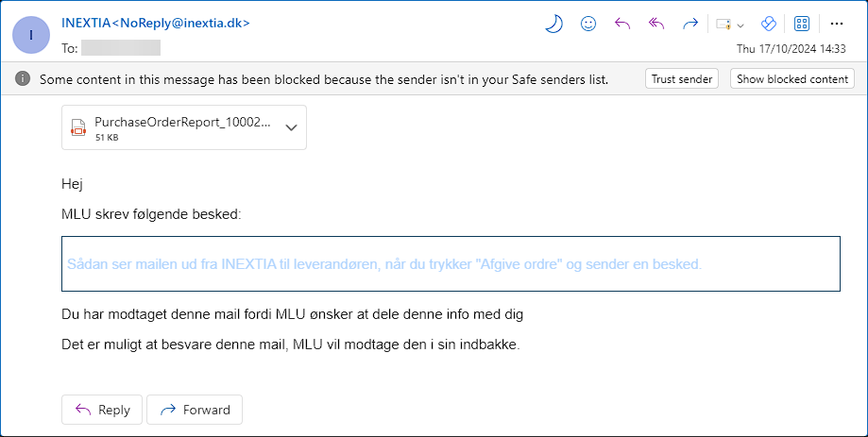This screenshot has width=868, height=437.
Task: Select the envelope icon in the message toolbar
Action: click(723, 25)
